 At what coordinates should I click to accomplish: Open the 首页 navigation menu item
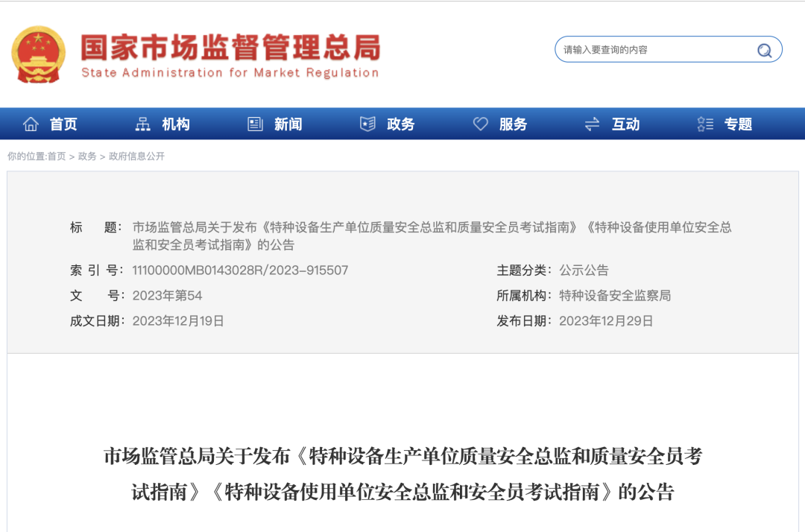point(63,124)
